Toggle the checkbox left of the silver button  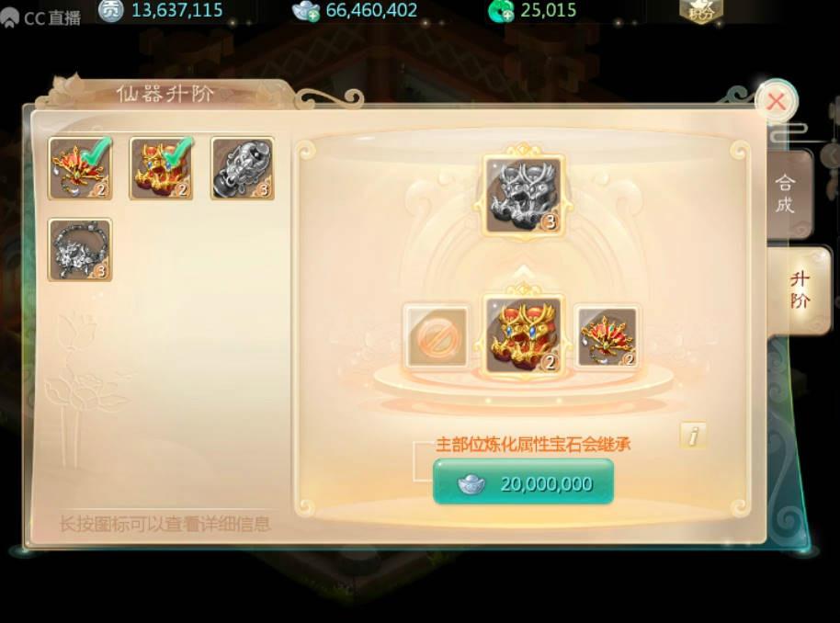423,461
